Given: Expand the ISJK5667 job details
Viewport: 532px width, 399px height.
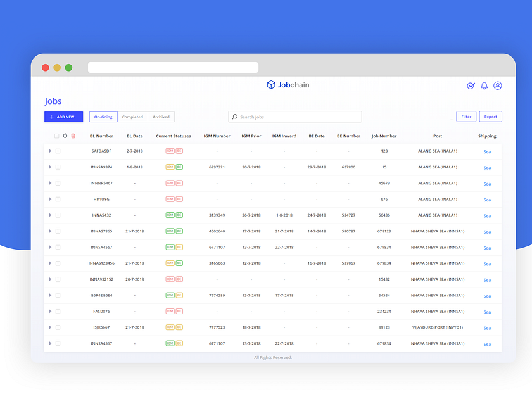Looking at the screenshot, I should [50, 327].
